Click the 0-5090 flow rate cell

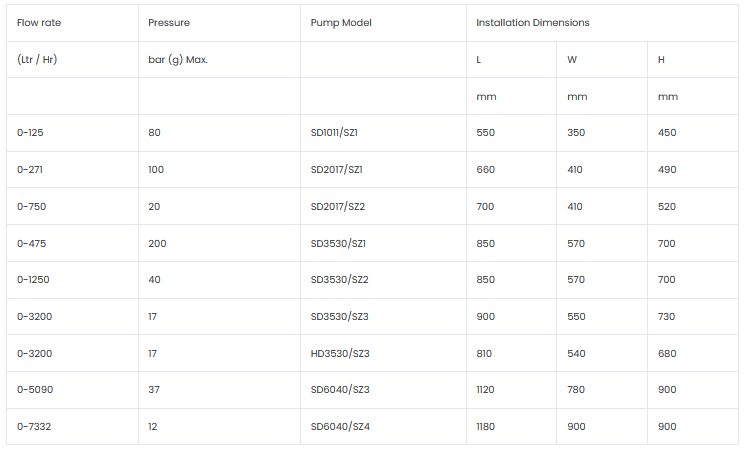34,390
